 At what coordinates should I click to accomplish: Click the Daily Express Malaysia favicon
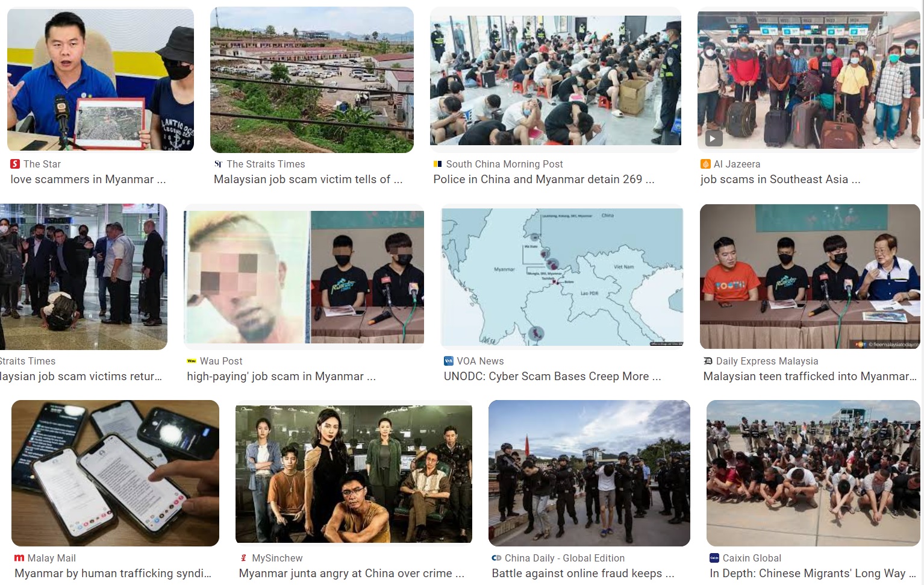(708, 361)
